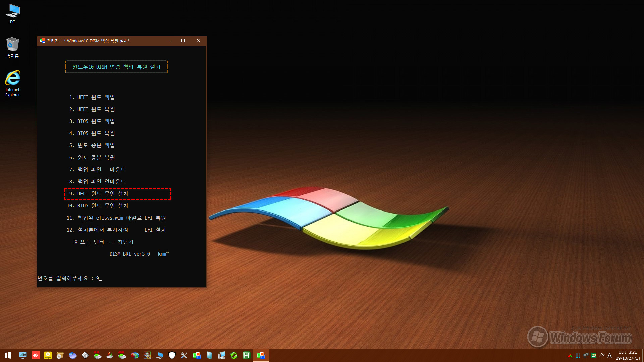Open the network computers tray icon
The image size is (644, 362).
[586, 356]
